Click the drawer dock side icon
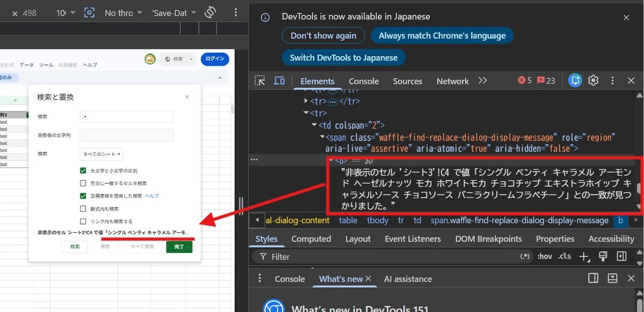Image resolution: width=644 pixels, height=312 pixels. [593, 278]
